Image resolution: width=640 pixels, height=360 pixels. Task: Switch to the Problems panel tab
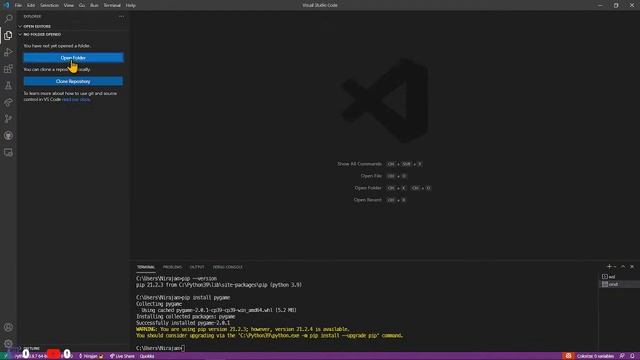(x=172, y=267)
